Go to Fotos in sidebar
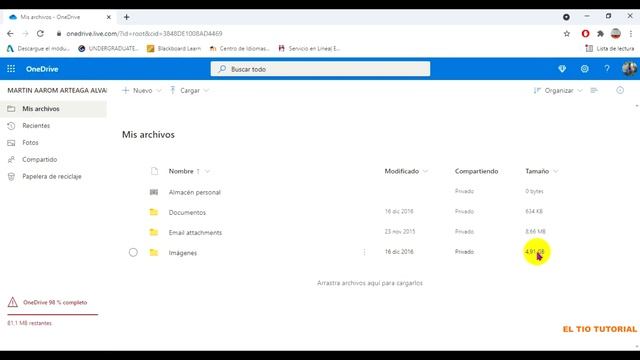Viewport: 640px width, 360px height. pyautogui.click(x=53, y=142)
